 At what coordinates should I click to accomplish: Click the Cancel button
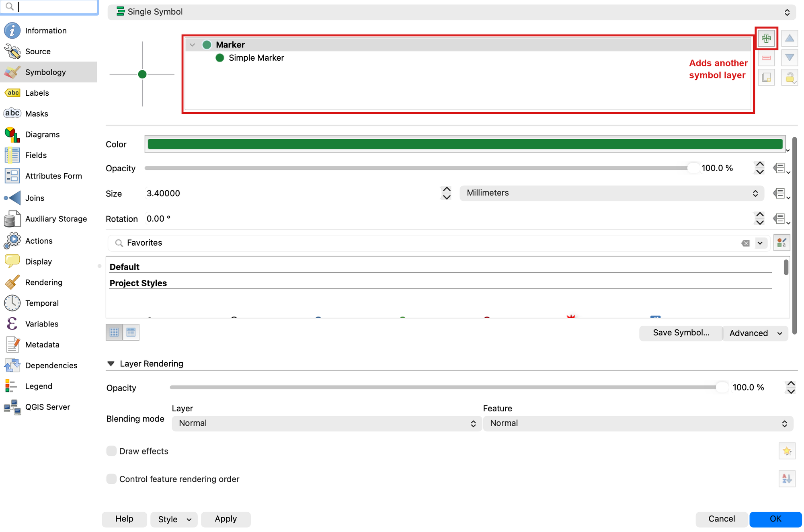[722, 519]
